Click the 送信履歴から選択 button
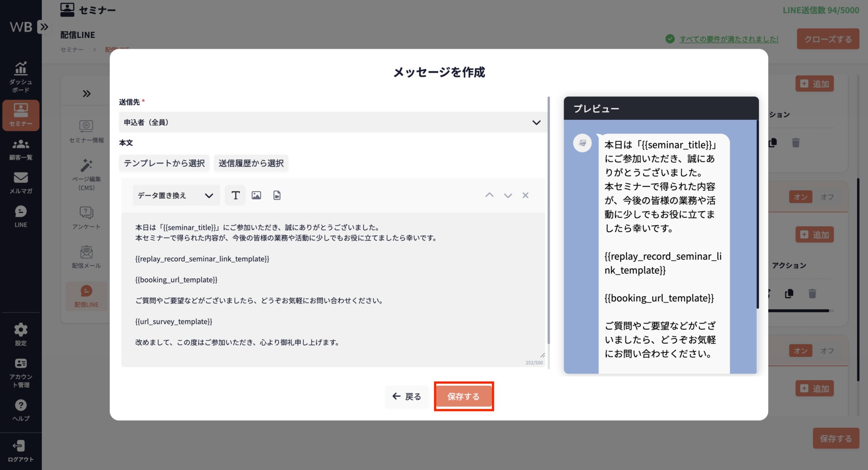Screen dimensions: 868x470 251,163
